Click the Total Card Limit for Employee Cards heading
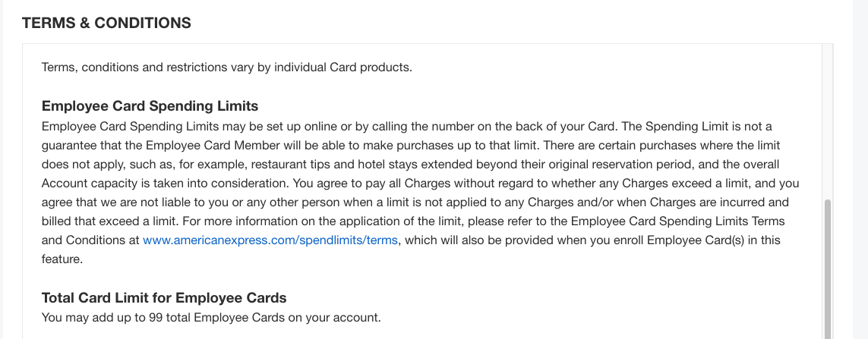This screenshot has width=868, height=339. (x=164, y=298)
